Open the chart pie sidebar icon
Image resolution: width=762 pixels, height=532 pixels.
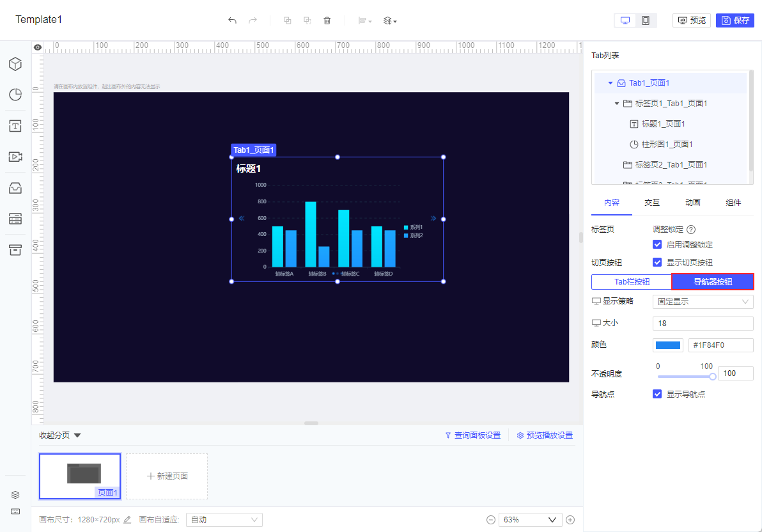tap(15, 95)
